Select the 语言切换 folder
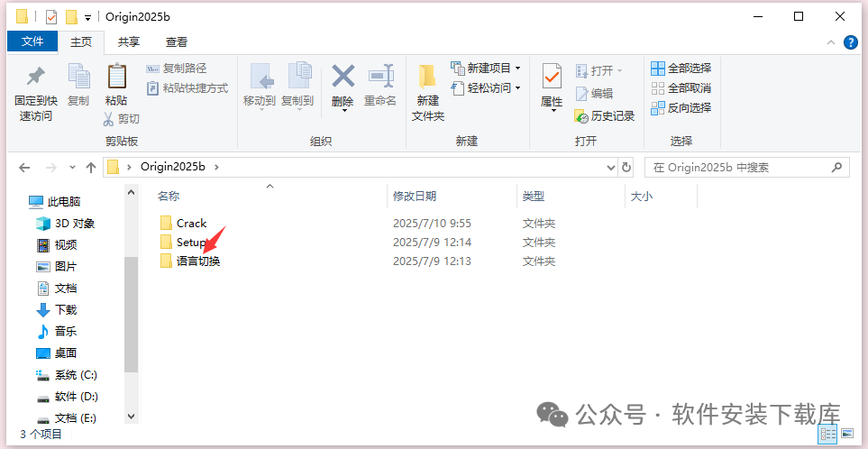Viewport: 868px width, 449px height. (x=190, y=261)
